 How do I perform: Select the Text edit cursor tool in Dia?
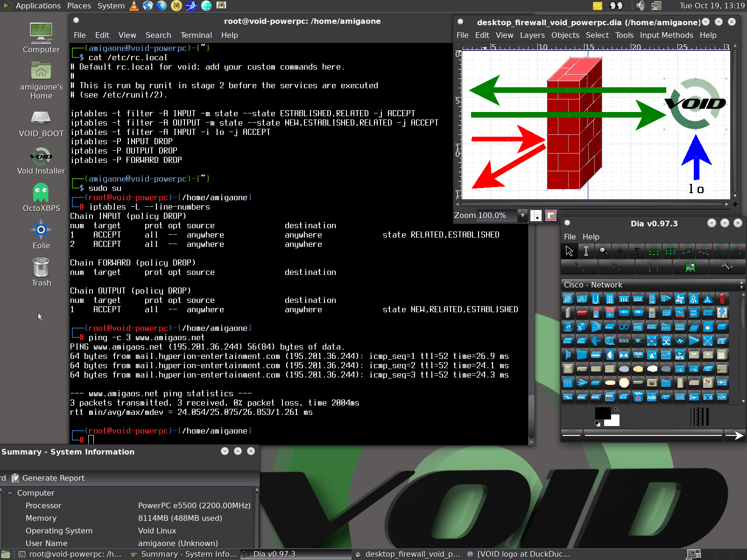586,251
